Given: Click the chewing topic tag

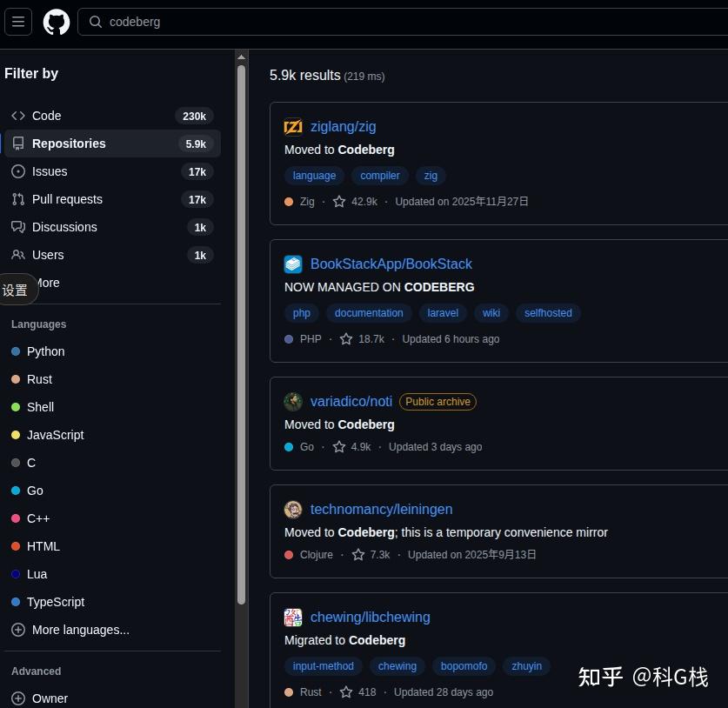Looking at the screenshot, I should 397,666.
